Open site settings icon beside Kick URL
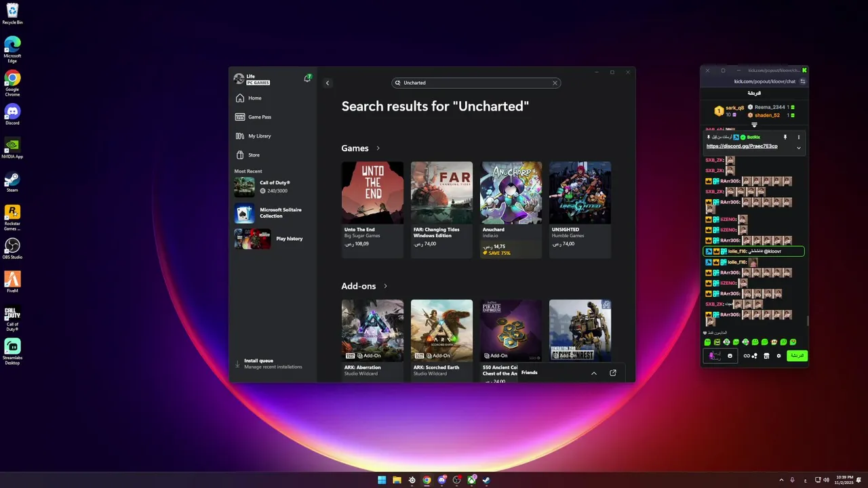Image resolution: width=868 pixels, height=488 pixels. tap(803, 81)
